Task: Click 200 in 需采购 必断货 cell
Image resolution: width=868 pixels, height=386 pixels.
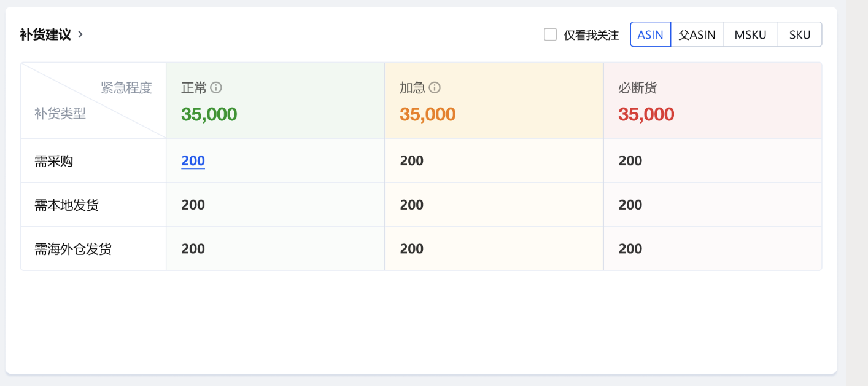Action: 630,161
